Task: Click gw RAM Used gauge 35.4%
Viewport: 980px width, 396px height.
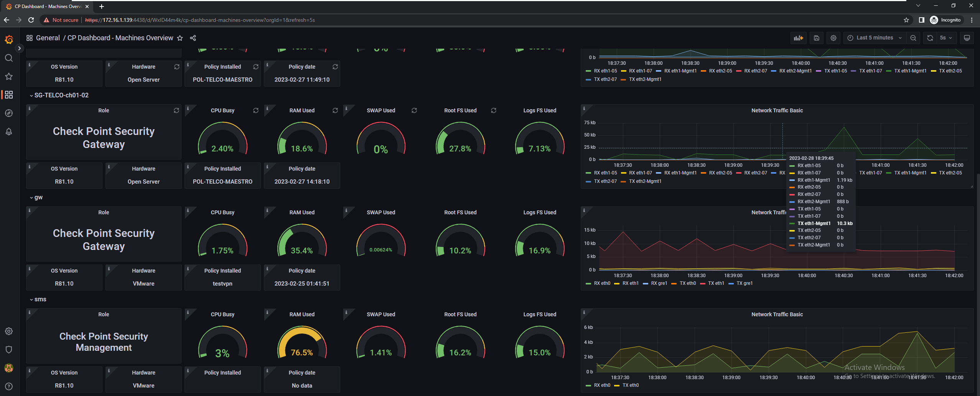Action: [302, 240]
